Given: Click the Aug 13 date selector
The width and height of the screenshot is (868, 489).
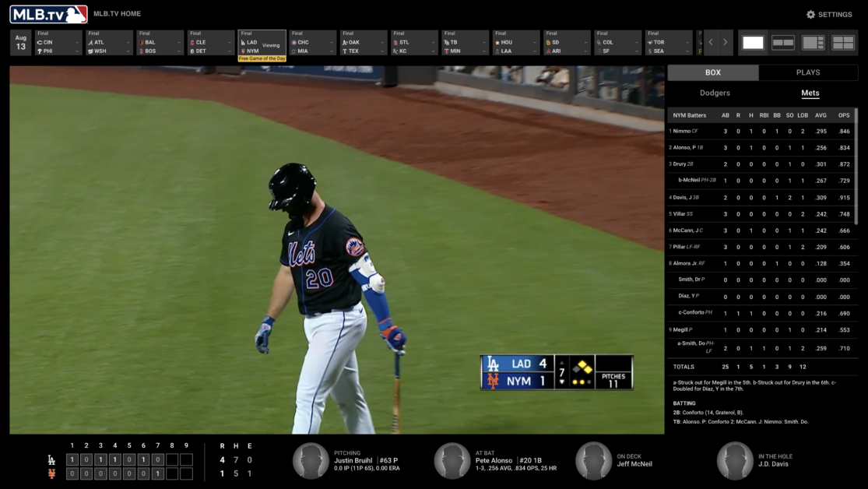Looking at the screenshot, I should [19, 42].
